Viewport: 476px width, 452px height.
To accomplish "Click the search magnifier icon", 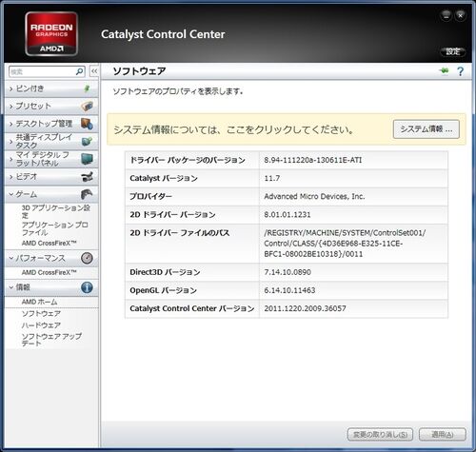I will (x=79, y=71).
